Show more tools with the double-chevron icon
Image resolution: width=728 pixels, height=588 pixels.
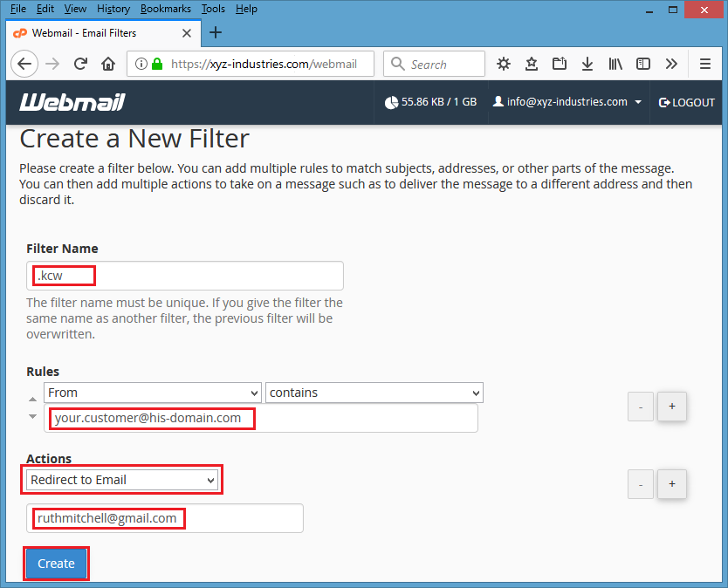(671, 64)
